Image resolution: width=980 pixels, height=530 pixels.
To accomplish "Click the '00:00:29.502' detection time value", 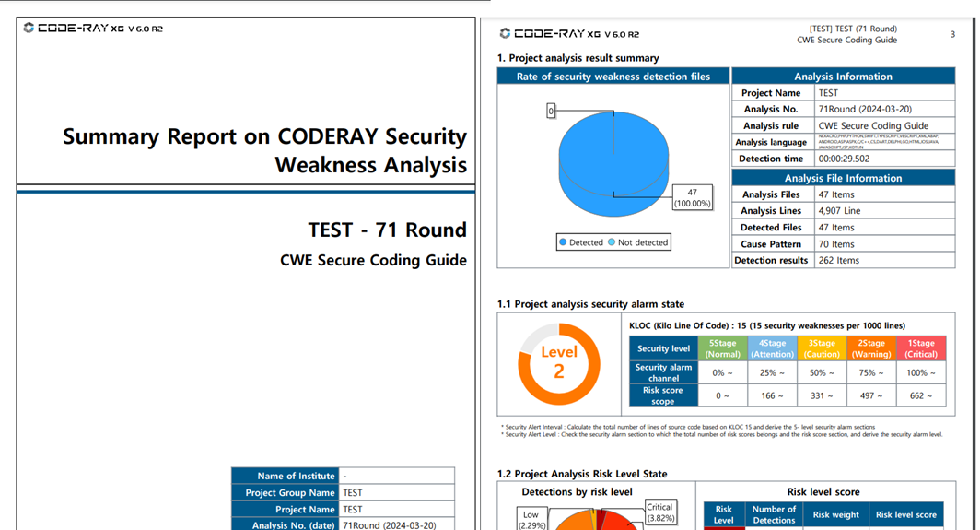I will pyautogui.click(x=844, y=159).
